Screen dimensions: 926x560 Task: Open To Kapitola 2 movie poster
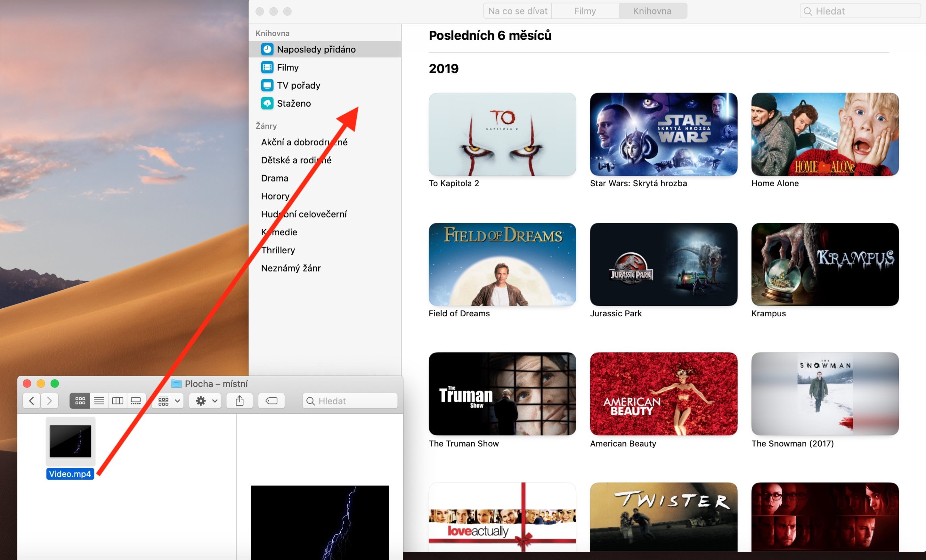[x=502, y=134]
